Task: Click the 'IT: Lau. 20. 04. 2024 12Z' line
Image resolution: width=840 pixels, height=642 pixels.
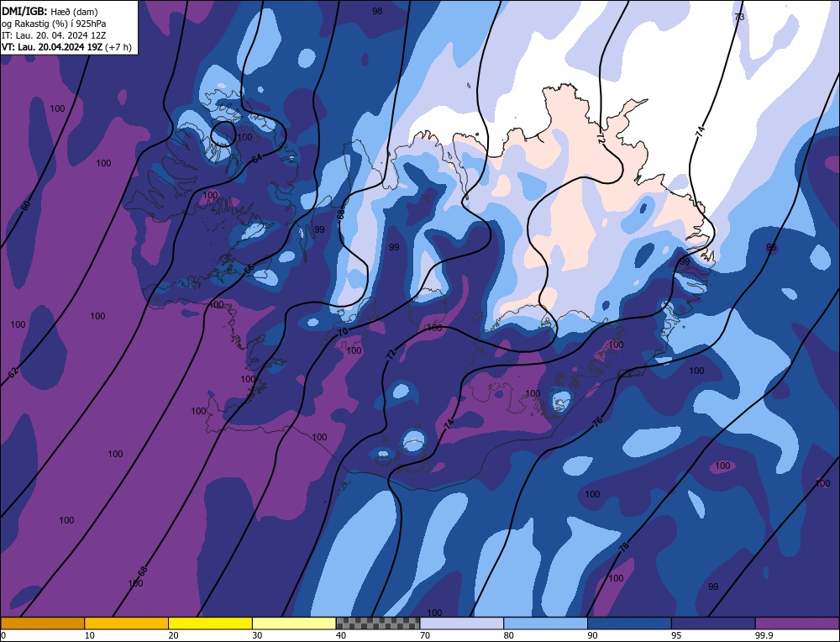Action: click(54, 35)
